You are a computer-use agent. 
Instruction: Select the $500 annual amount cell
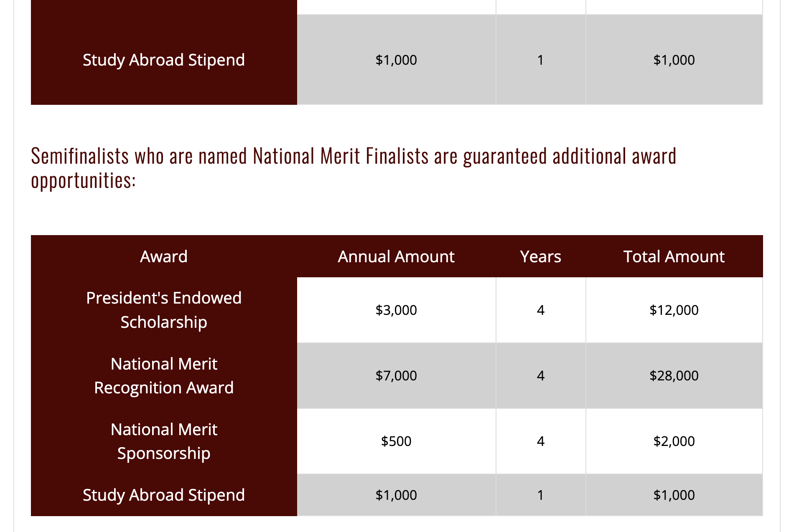(x=396, y=441)
